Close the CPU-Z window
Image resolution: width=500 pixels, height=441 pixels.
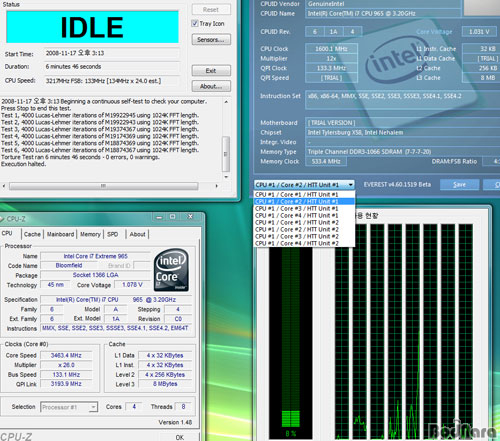pyautogui.click(x=190, y=217)
